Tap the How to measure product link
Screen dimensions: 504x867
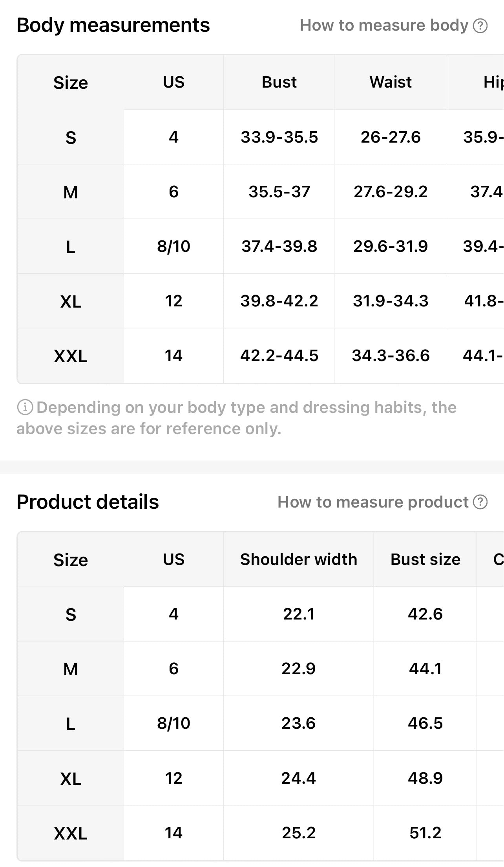point(373,502)
